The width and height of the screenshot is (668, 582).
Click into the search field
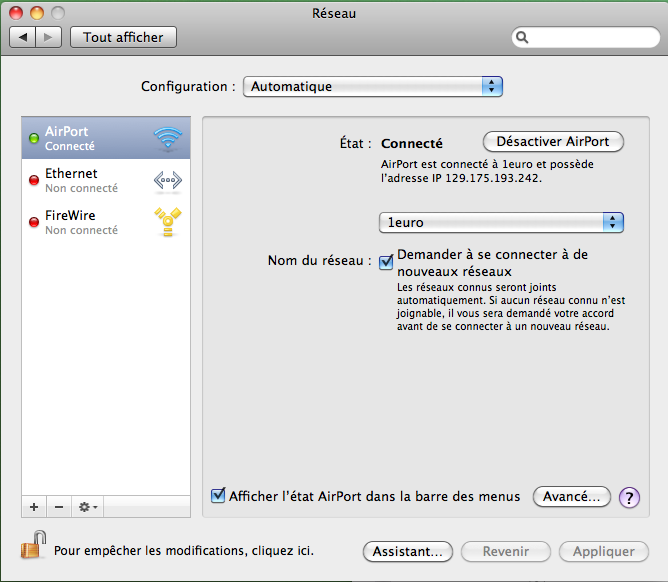point(585,37)
